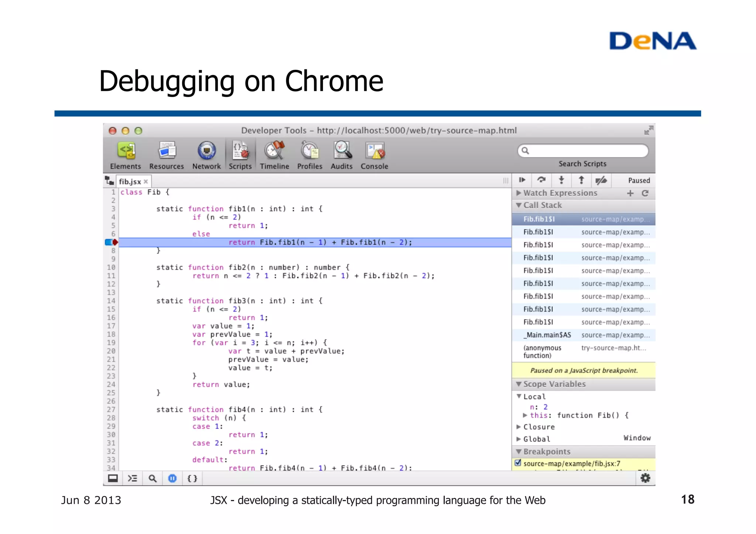This screenshot has height=534, width=756.
Task: Toggle fullscreen on the DevTools window
Action: (x=648, y=130)
